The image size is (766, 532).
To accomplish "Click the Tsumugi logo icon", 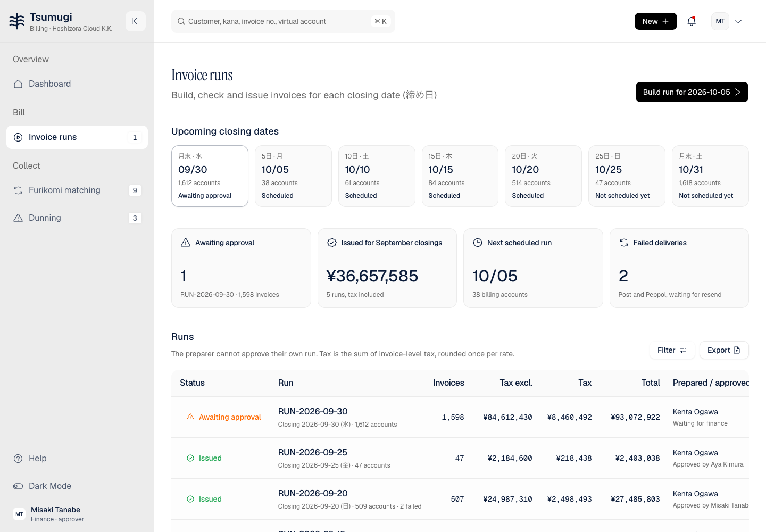I will pyautogui.click(x=17, y=21).
